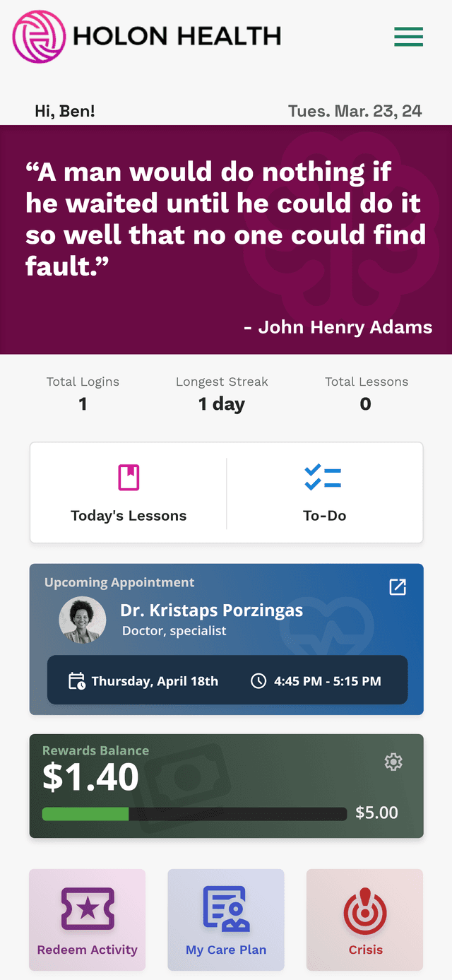Open the hamburger menu
This screenshot has height=980, width=452.
(x=408, y=36)
